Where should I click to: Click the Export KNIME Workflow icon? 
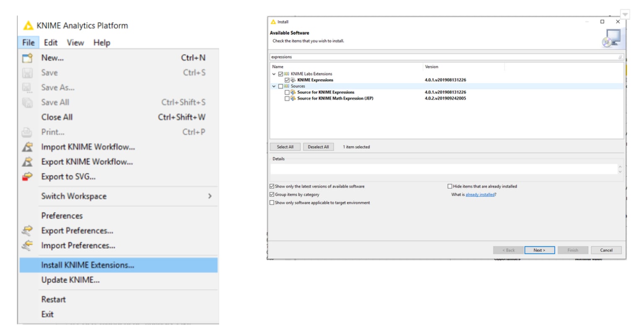coord(27,162)
